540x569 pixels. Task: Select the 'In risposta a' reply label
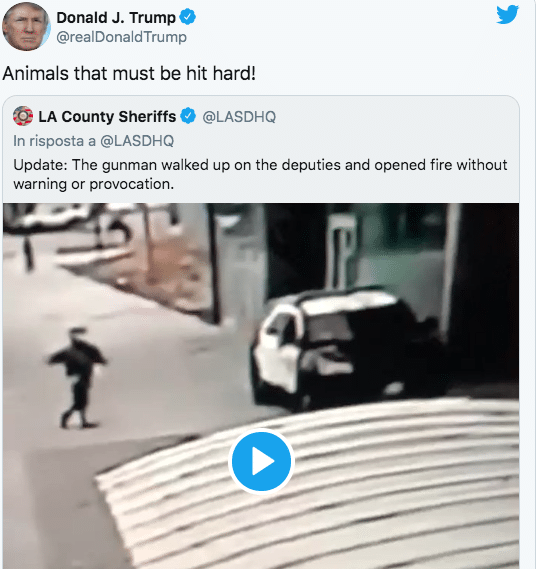54,141
